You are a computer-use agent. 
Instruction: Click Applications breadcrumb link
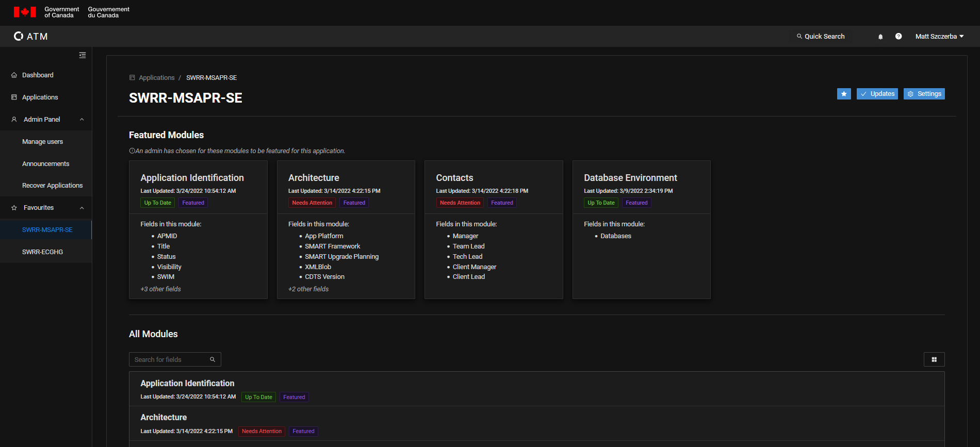[156, 78]
